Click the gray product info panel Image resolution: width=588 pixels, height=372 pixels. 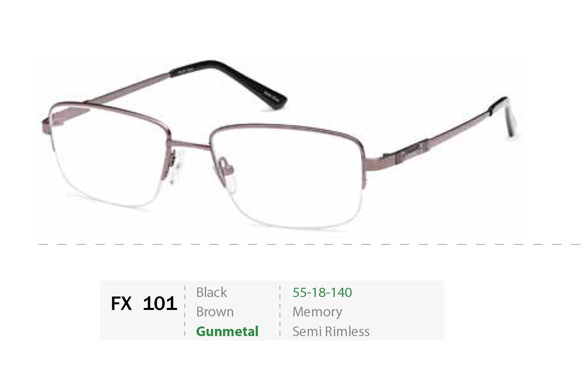[272, 311]
